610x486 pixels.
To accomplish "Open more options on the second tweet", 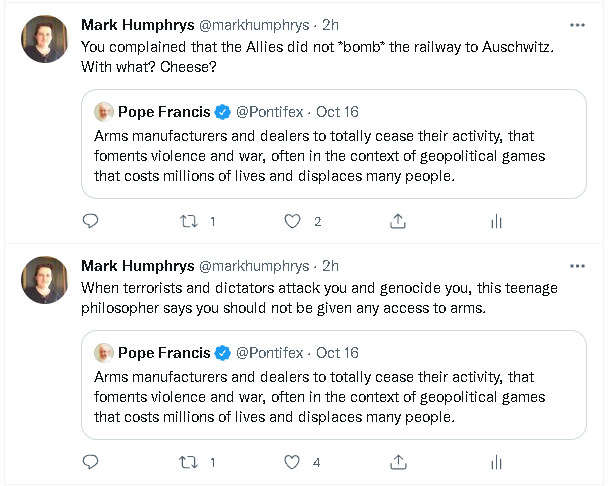I will pos(577,266).
